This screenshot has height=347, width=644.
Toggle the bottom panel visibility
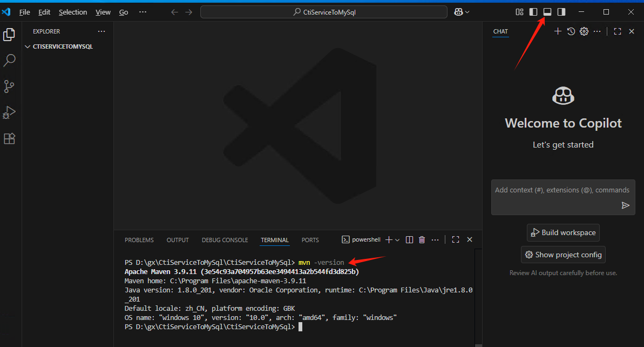pyautogui.click(x=547, y=12)
